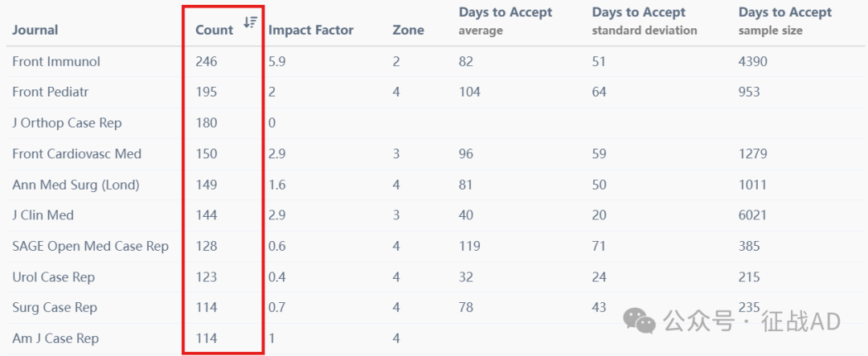868x356 pixels.
Task: Click the Urol Case Rep journal name
Action: [x=54, y=276]
